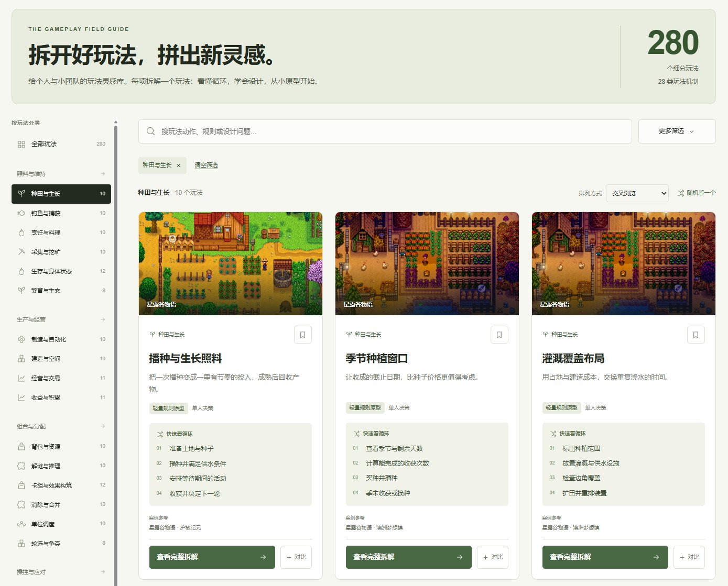Click the blocks icon next to 建造与空间

21,359
